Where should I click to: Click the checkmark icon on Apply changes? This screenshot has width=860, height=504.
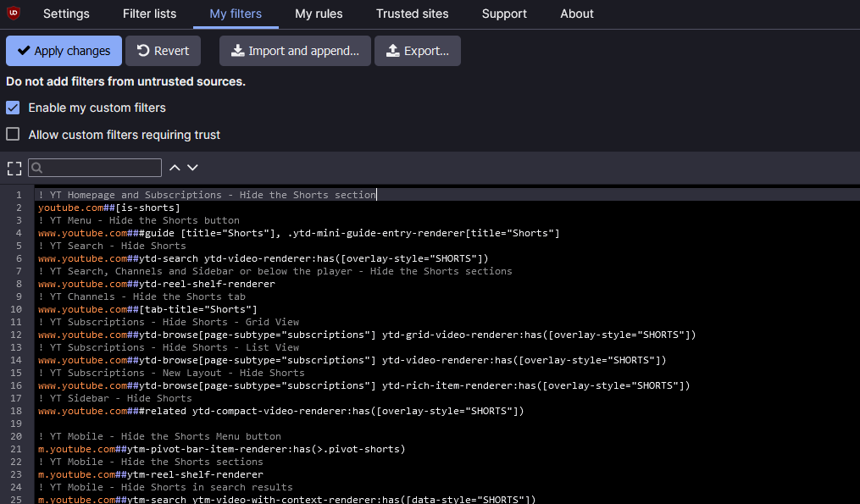(24, 51)
